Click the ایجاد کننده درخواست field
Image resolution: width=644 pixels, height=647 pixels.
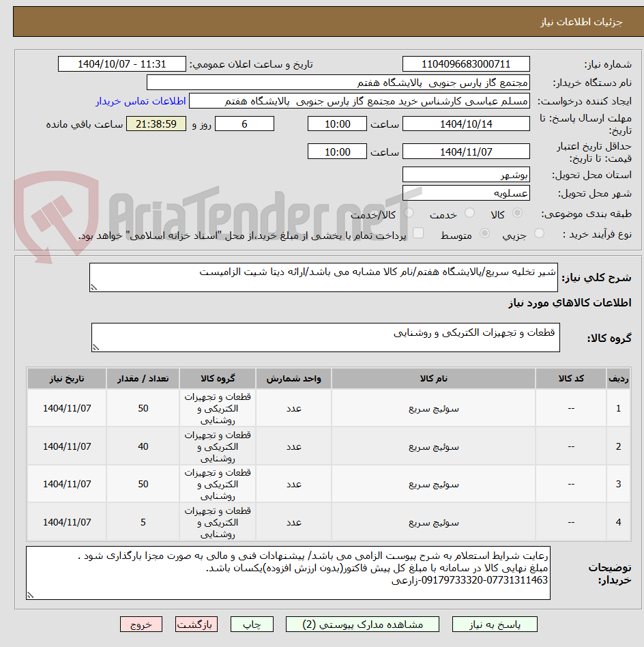tap(360, 101)
